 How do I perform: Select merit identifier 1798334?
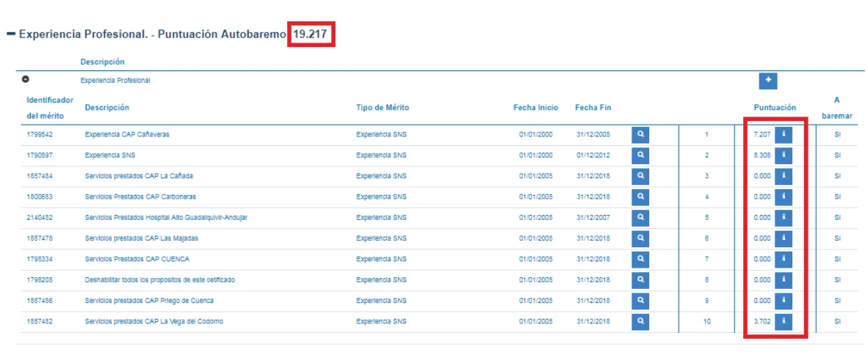[40, 259]
